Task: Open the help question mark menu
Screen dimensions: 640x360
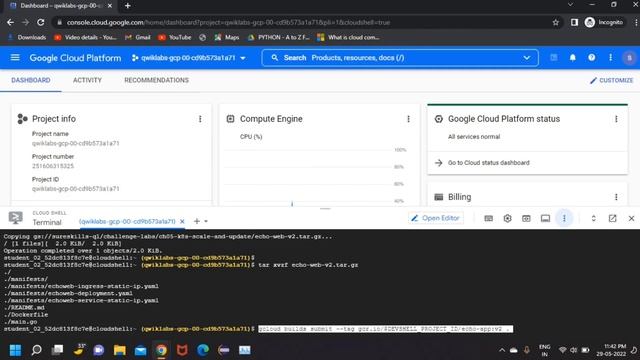Action: (x=591, y=58)
